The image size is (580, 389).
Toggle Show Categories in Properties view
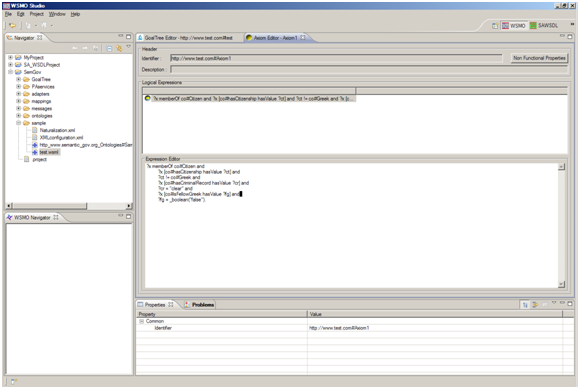click(525, 305)
